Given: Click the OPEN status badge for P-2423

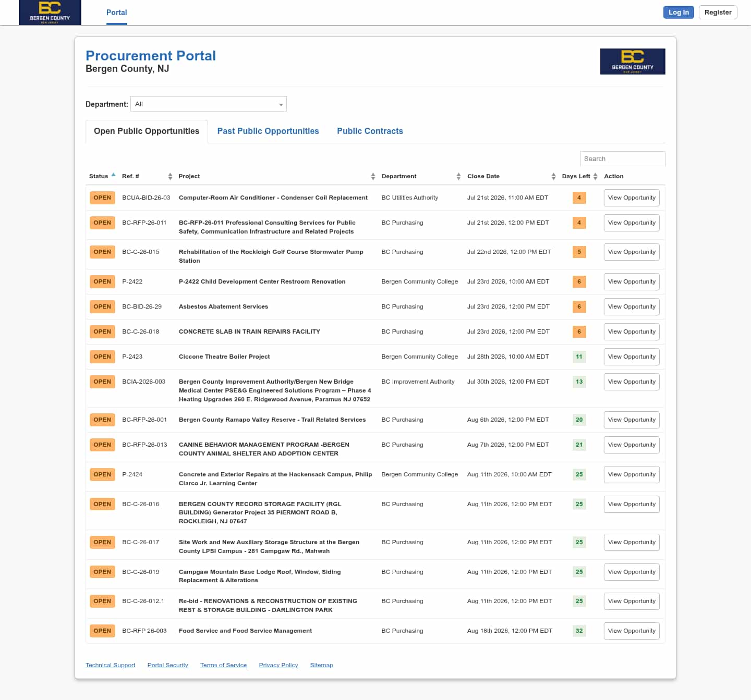Looking at the screenshot, I should click(102, 357).
